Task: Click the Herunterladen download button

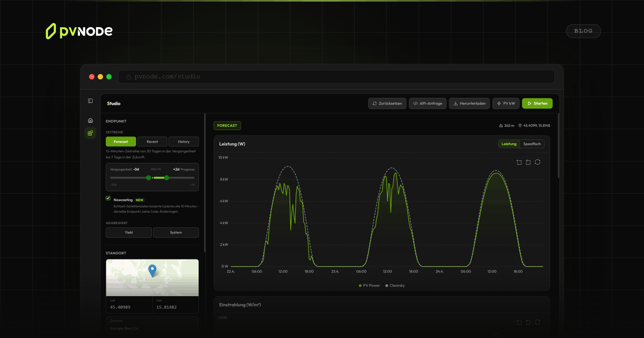Action: pos(469,104)
